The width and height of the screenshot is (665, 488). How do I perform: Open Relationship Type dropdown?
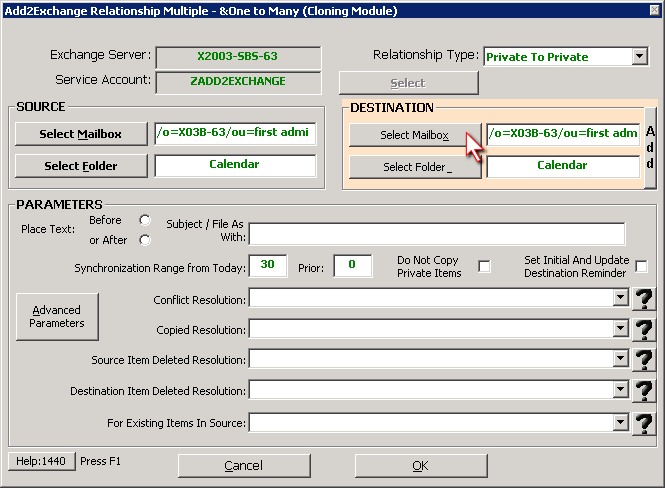[x=640, y=56]
